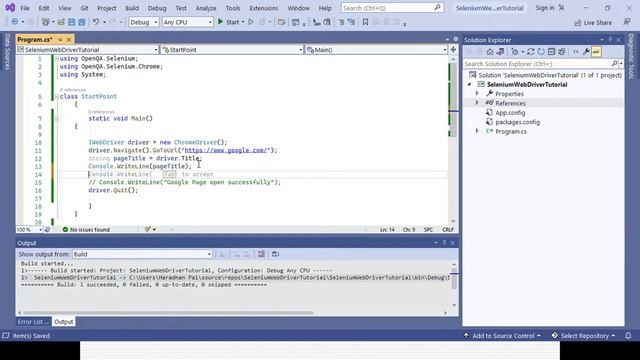The height and width of the screenshot is (360, 640).
Task: Open the Debug menu
Action: pos(157,8)
